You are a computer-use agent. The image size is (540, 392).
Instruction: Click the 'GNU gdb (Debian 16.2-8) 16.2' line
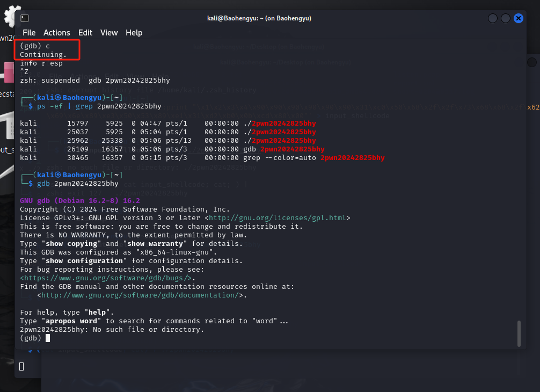tap(80, 201)
